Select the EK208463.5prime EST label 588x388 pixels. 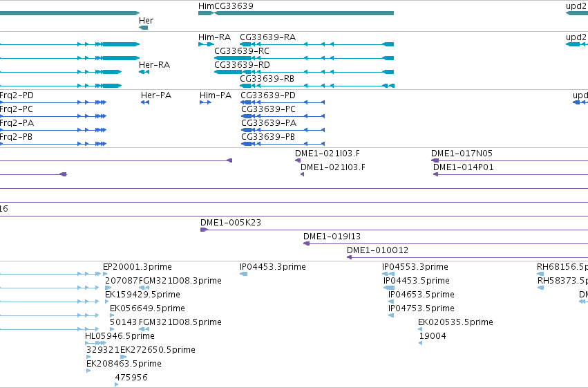(124, 364)
